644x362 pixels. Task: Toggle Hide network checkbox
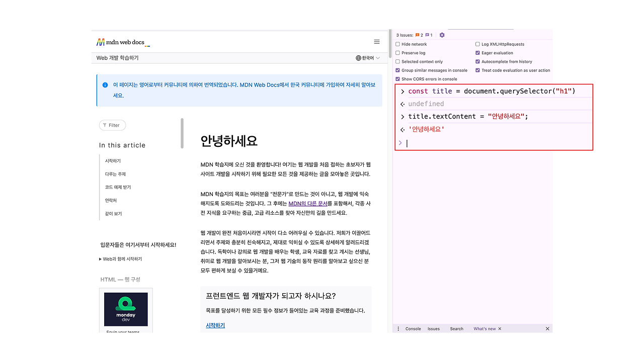click(x=398, y=44)
